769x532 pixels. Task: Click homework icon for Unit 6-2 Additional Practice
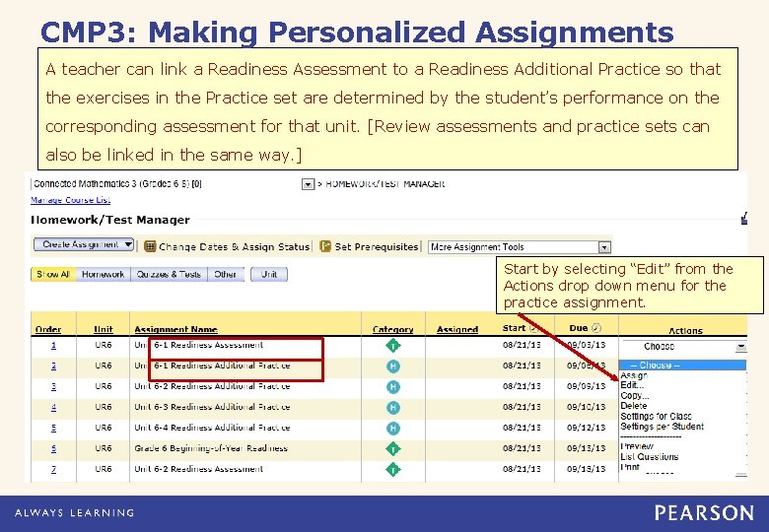click(x=392, y=387)
